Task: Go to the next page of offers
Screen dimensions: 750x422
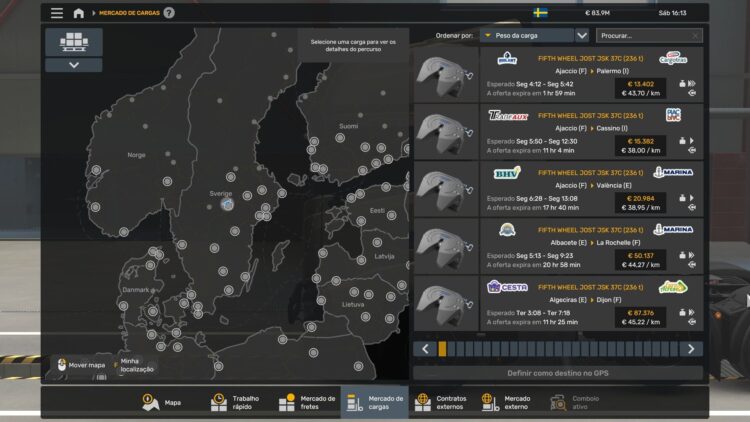Action: point(691,349)
